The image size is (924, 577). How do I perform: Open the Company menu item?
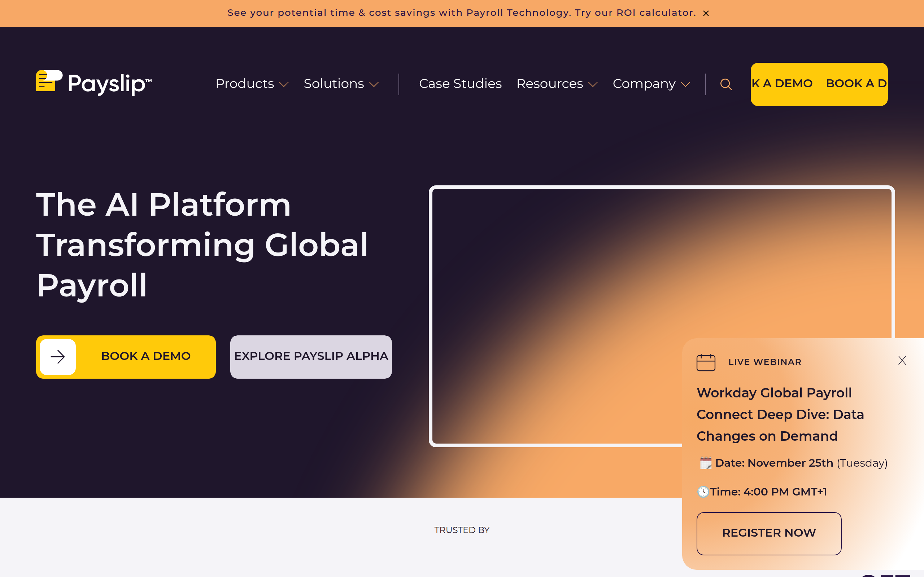644,84
